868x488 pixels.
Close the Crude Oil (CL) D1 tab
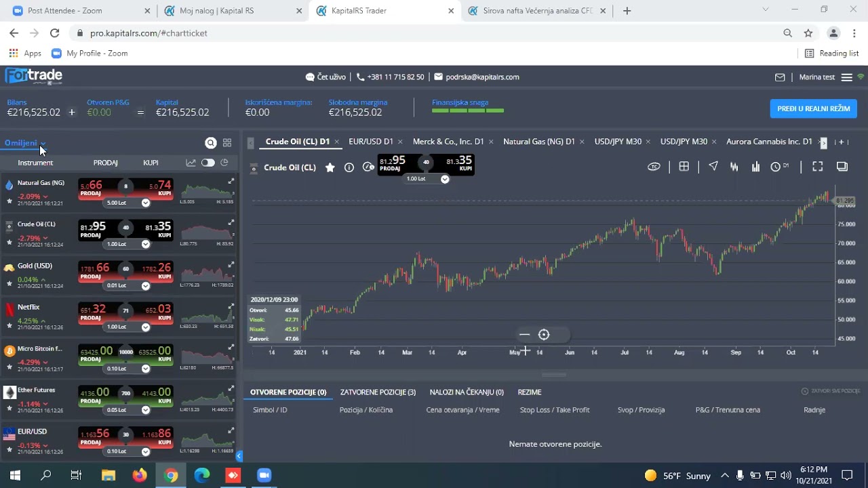(337, 142)
